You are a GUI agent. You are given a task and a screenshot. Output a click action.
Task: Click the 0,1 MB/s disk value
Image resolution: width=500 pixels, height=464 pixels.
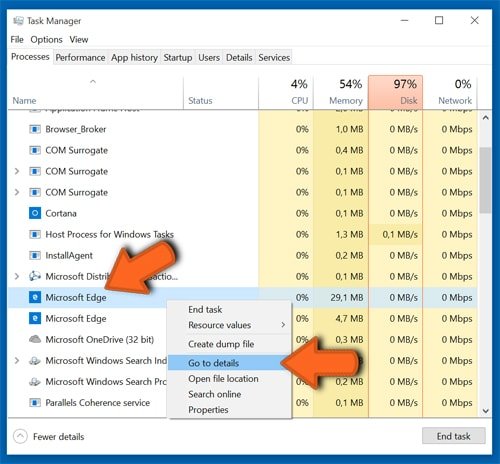[x=400, y=234]
